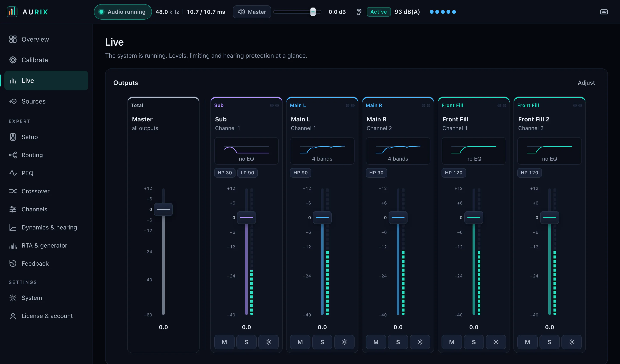The image size is (620, 364).
Task: Open settings gear for Main R channel
Action: (x=420, y=342)
